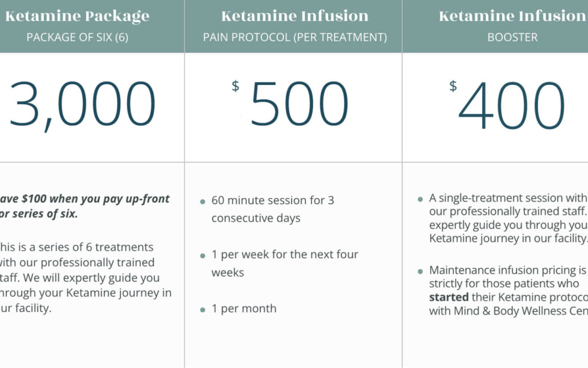Click the dollar sign beside 400
This screenshot has width=588, height=368.
454,86
